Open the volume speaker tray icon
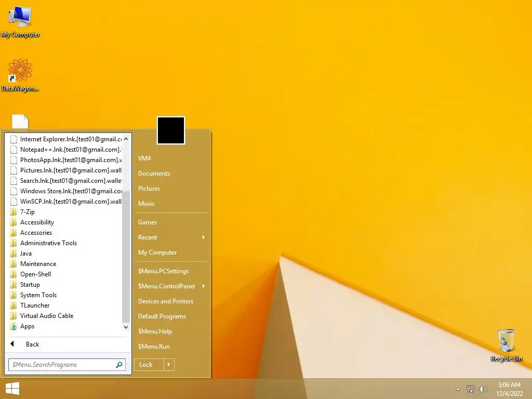The width and height of the screenshot is (532, 399). pyautogui.click(x=483, y=389)
